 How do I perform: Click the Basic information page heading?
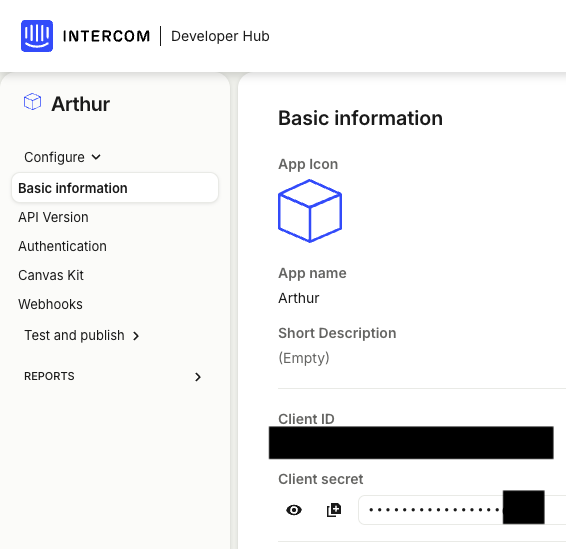360,118
